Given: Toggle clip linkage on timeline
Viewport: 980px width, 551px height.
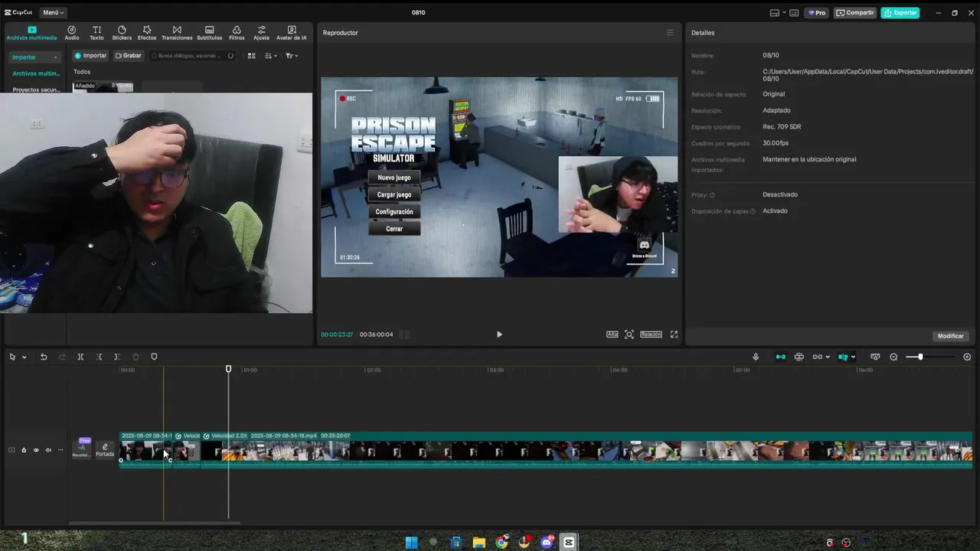Looking at the screenshot, I should [818, 357].
